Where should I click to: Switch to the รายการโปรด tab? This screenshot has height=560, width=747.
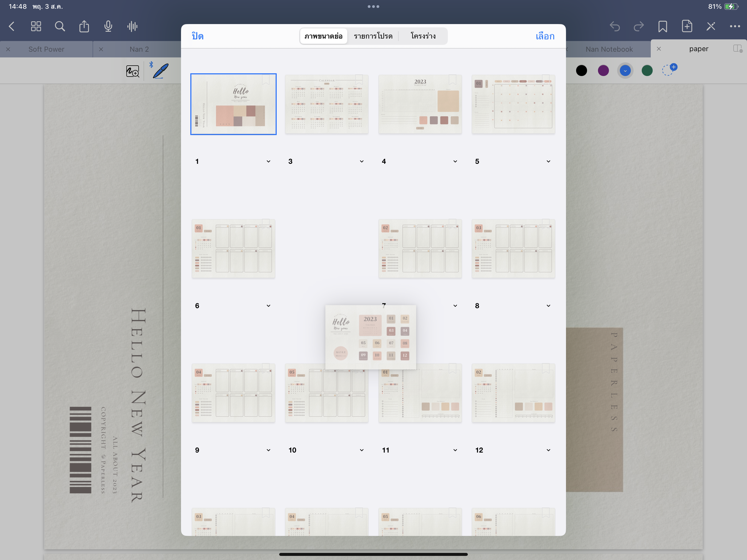[373, 36]
